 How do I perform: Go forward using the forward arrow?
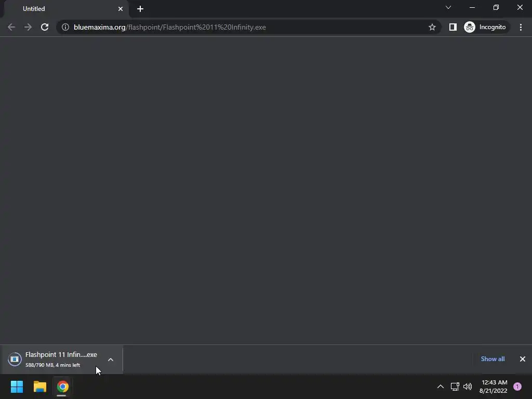pyautogui.click(x=28, y=27)
